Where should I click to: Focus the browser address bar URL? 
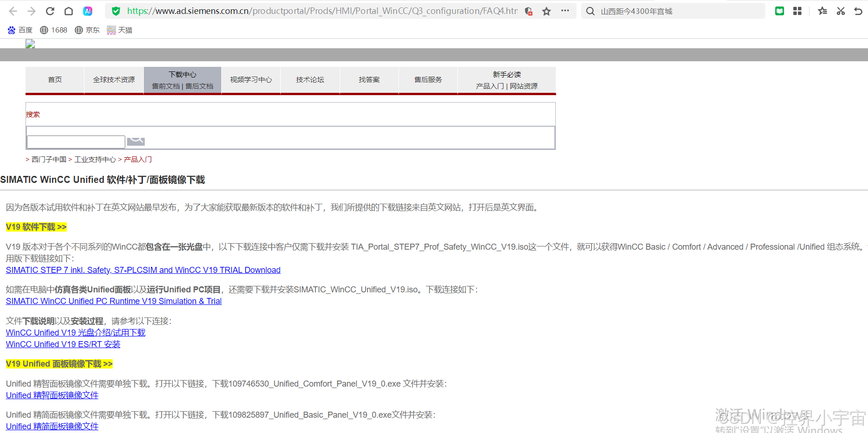(322, 11)
